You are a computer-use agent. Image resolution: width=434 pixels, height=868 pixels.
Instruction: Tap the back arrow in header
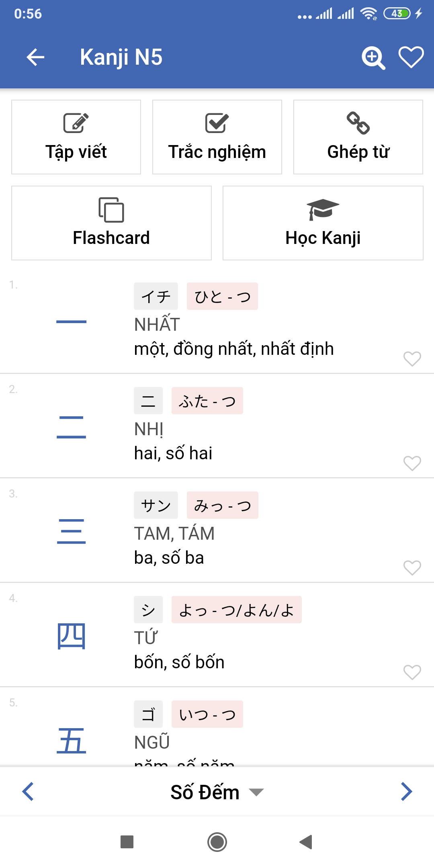point(35,57)
